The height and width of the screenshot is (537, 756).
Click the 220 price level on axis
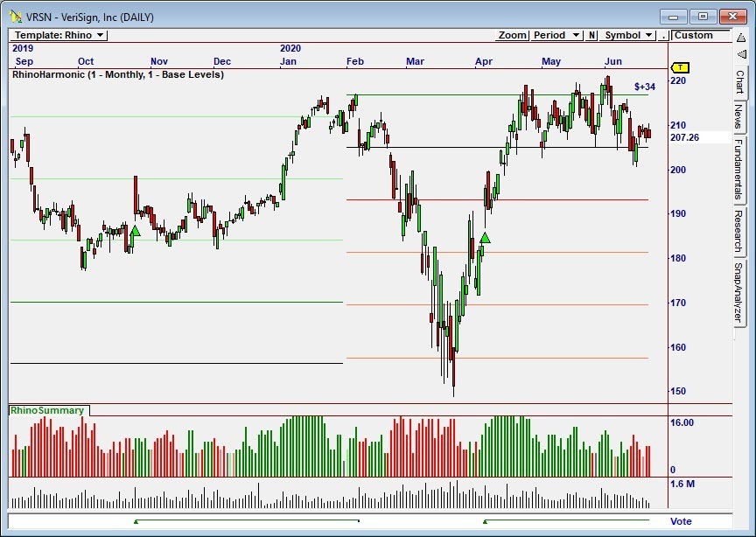point(678,80)
